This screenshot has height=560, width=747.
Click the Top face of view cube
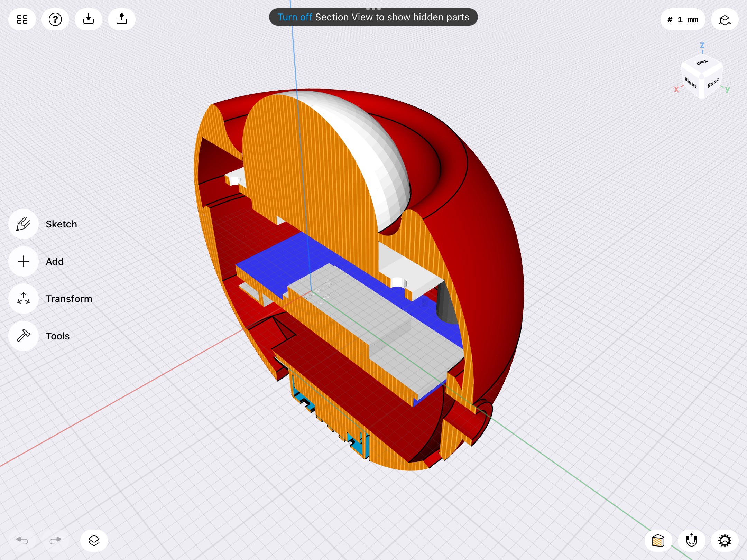[702, 63]
